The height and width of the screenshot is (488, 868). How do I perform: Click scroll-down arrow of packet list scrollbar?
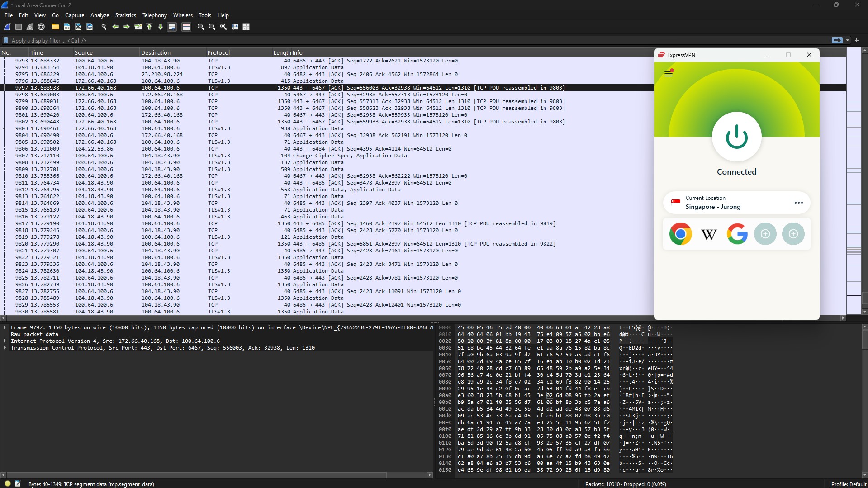pyautogui.click(x=864, y=312)
